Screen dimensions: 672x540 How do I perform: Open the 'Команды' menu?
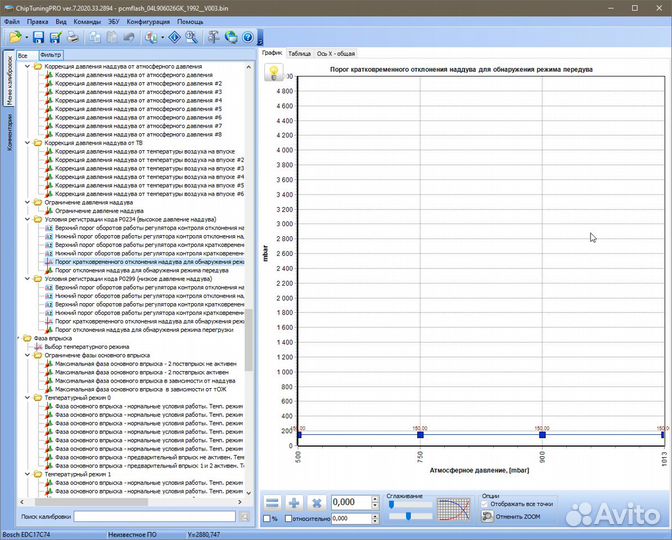pyautogui.click(x=87, y=20)
